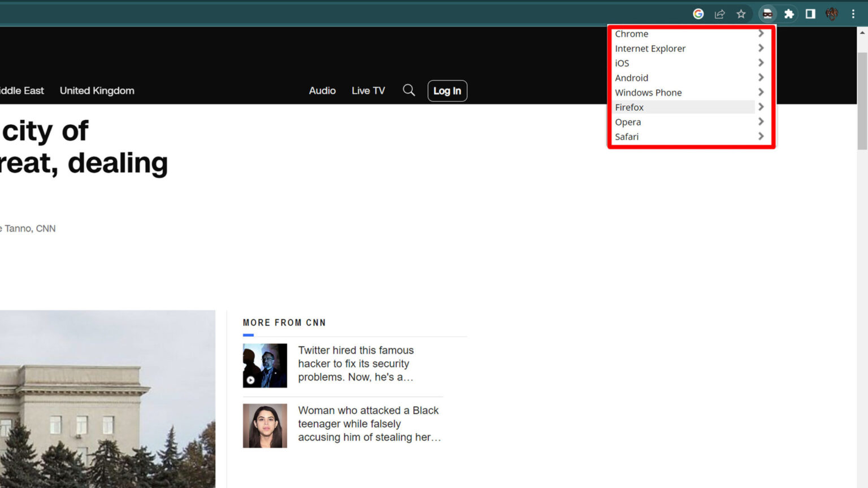Click the page's vertical scrollbar thumb
Image resolution: width=868 pixels, height=488 pixels.
[x=862, y=101]
